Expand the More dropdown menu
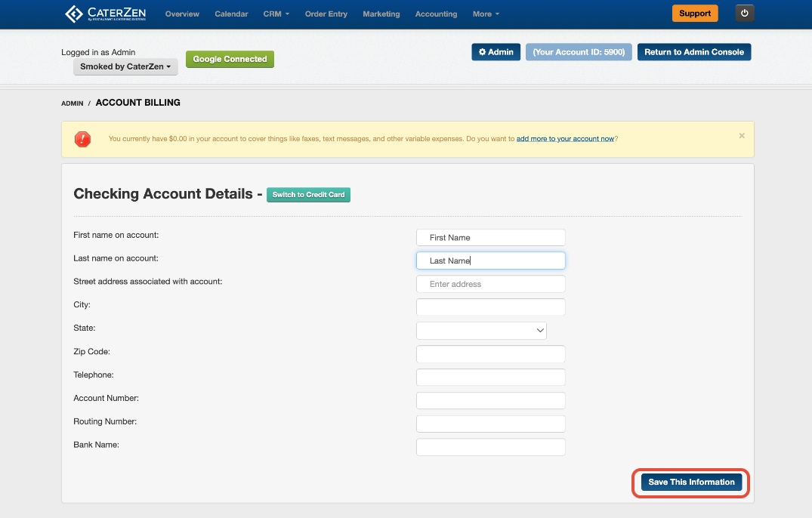This screenshot has width=812, height=518. tap(486, 14)
